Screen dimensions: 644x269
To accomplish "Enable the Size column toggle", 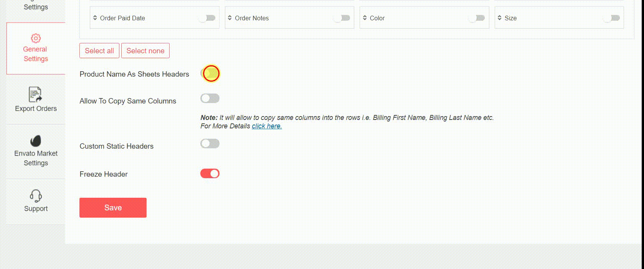I will [612, 18].
